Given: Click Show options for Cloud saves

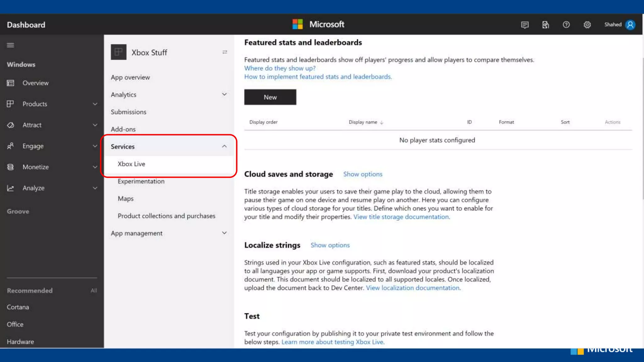Looking at the screenshot, I should (363, 174).
